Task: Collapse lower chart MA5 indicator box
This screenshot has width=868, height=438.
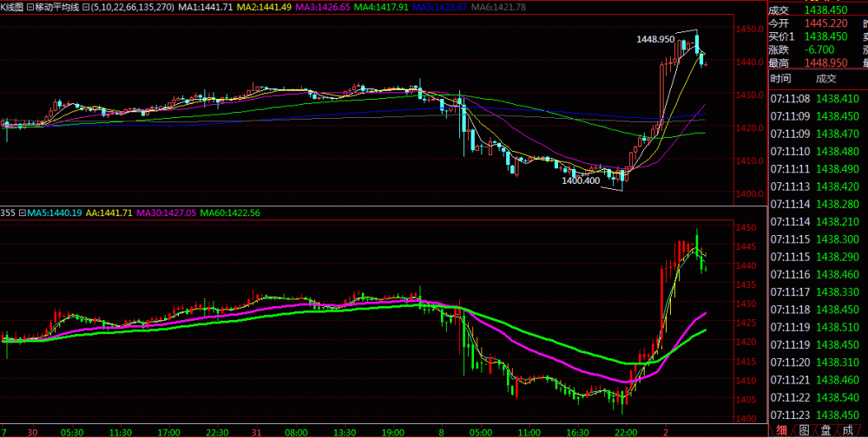Action: (21, 212)
